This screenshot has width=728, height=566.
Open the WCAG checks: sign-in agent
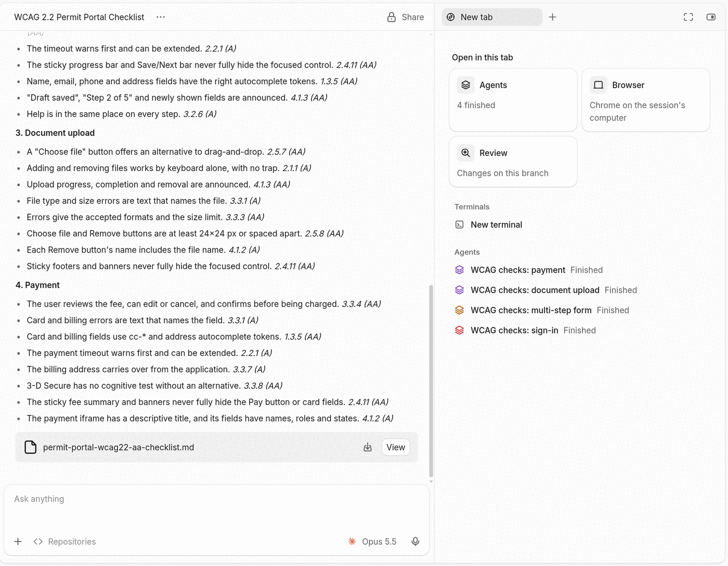point(525,330)
